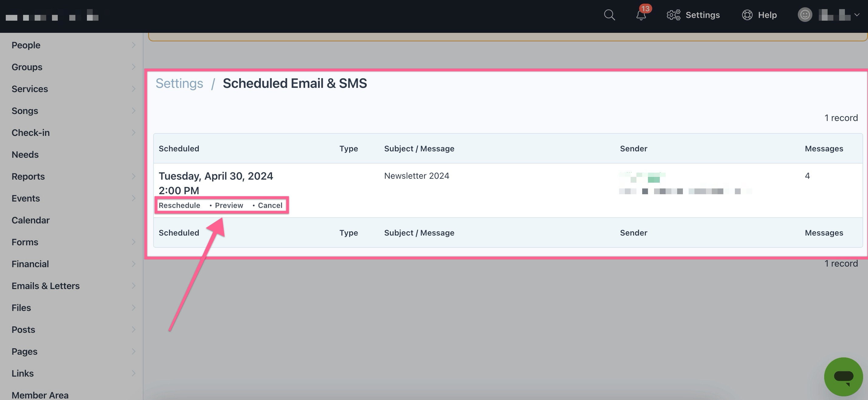
Task: Click the Newsletter 2024 subject text
Action: pyautogui.click(x=416, y=176)
